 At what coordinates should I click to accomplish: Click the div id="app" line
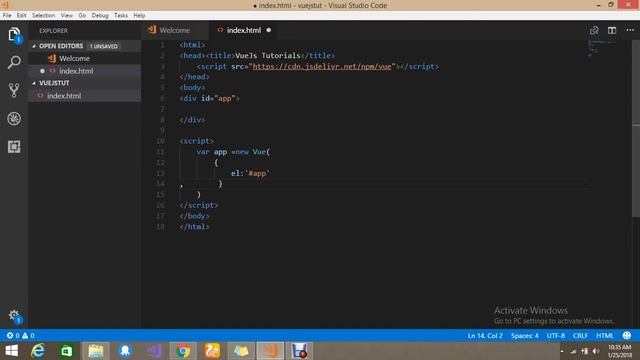pos(209,98)
